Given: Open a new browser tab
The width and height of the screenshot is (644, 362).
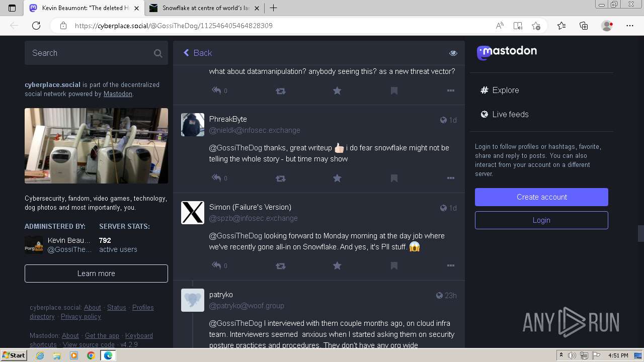Looking at the screenshot, I should [x=273, y=8].
